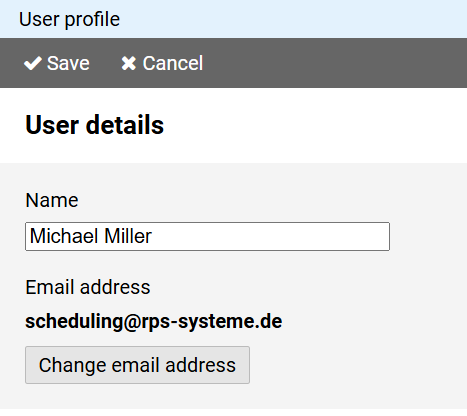This screenshot has width=467, height=416.
Task: Click the Cancel label in toolbar
Action: tap(173, 63)
